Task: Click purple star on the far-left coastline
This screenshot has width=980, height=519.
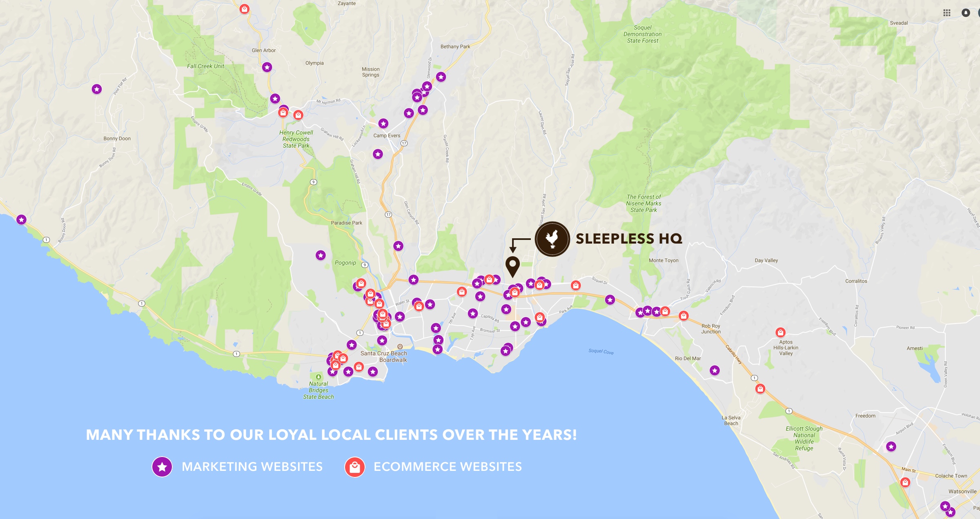Action: [22, 220]
